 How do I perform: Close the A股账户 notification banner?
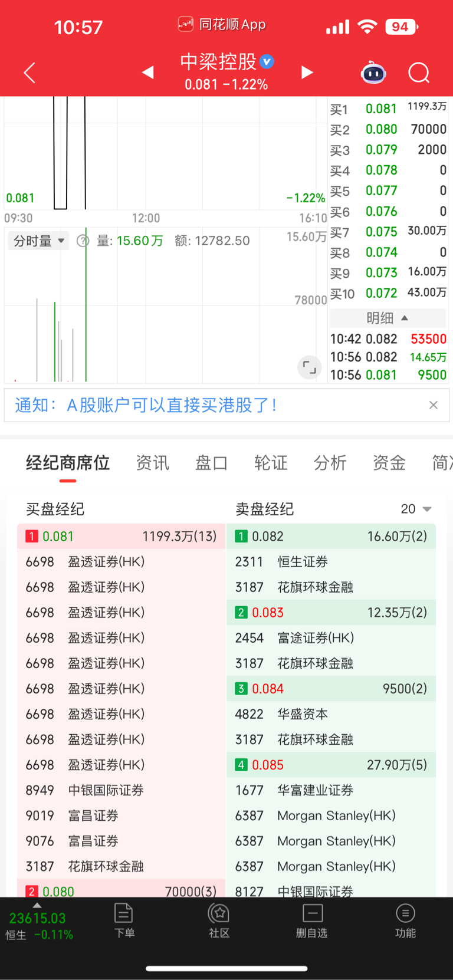pos(434,405)
